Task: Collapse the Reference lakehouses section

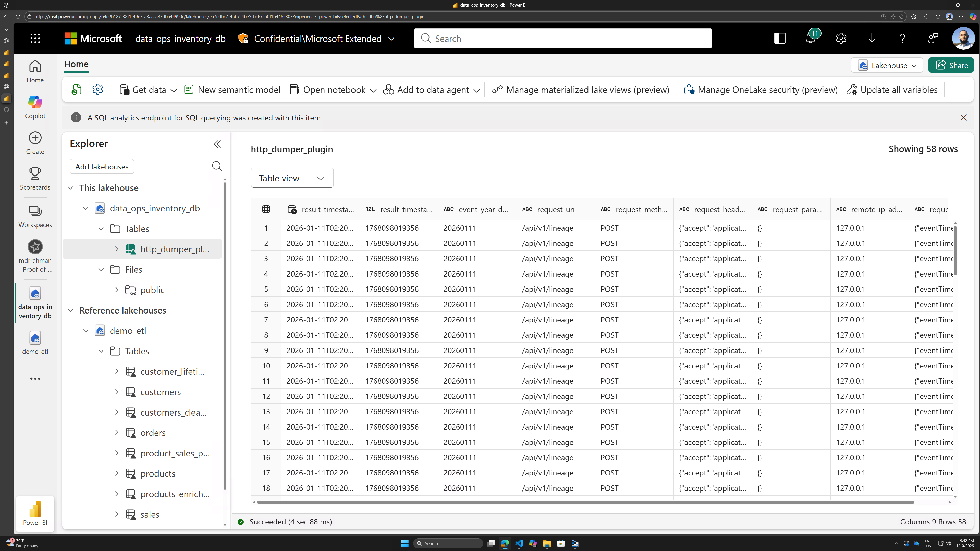Action: (70, 310)
